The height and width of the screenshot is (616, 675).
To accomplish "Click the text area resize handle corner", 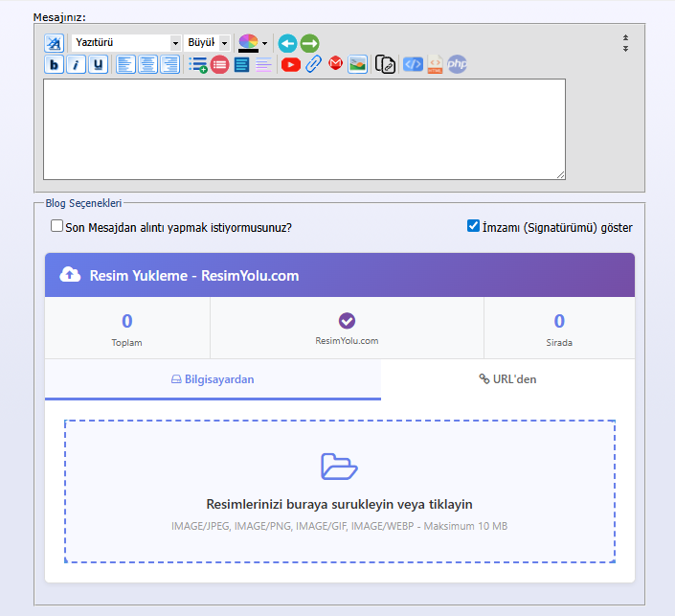I will click(560, 175).
